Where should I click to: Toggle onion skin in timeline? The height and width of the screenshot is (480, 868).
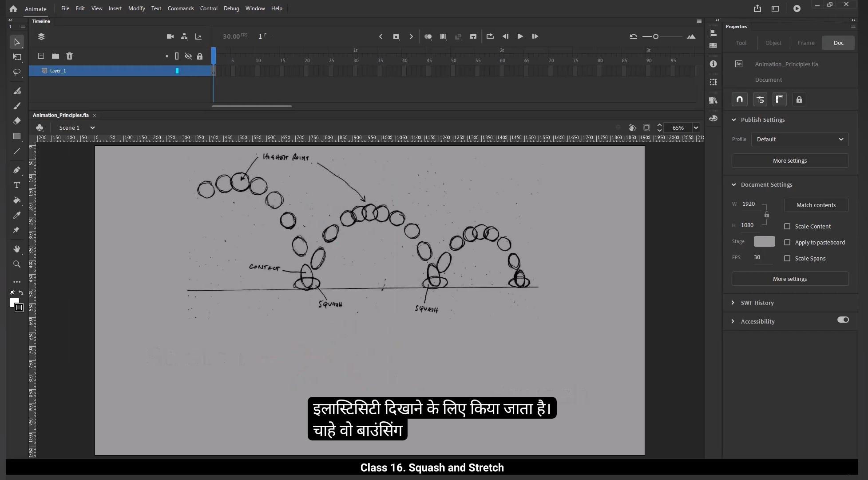[428, 36]
